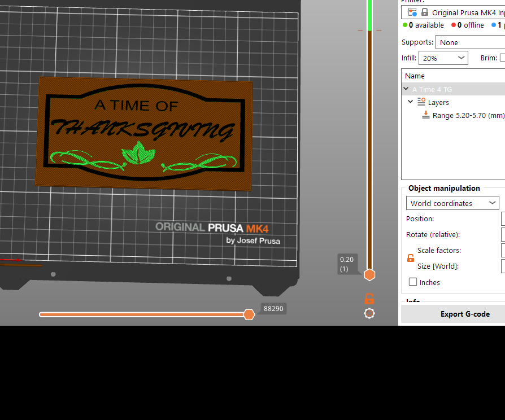Click the lock icon next to the printer name
Screen dimensions: 505x420
[425, 12]
